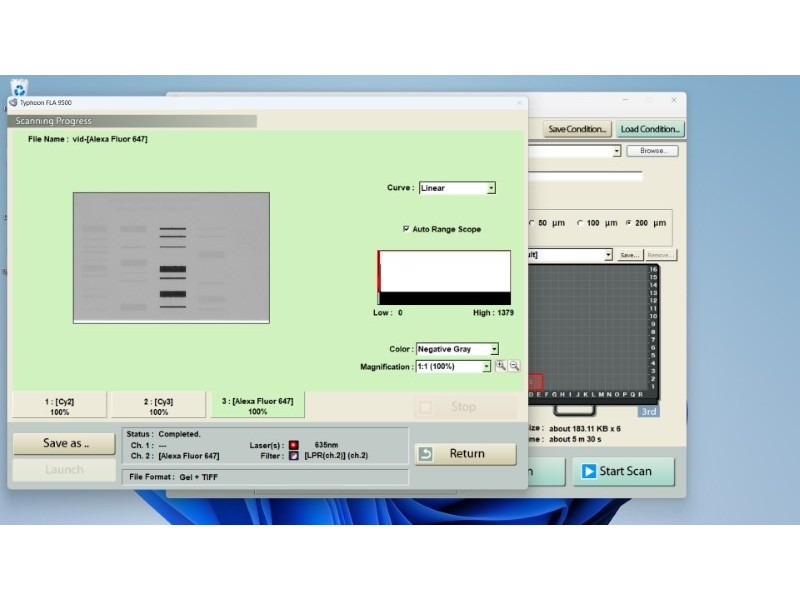Screen dimensions: 800x600
Task: Click the red scan area box on the stage grid
Action: point(535,381)
